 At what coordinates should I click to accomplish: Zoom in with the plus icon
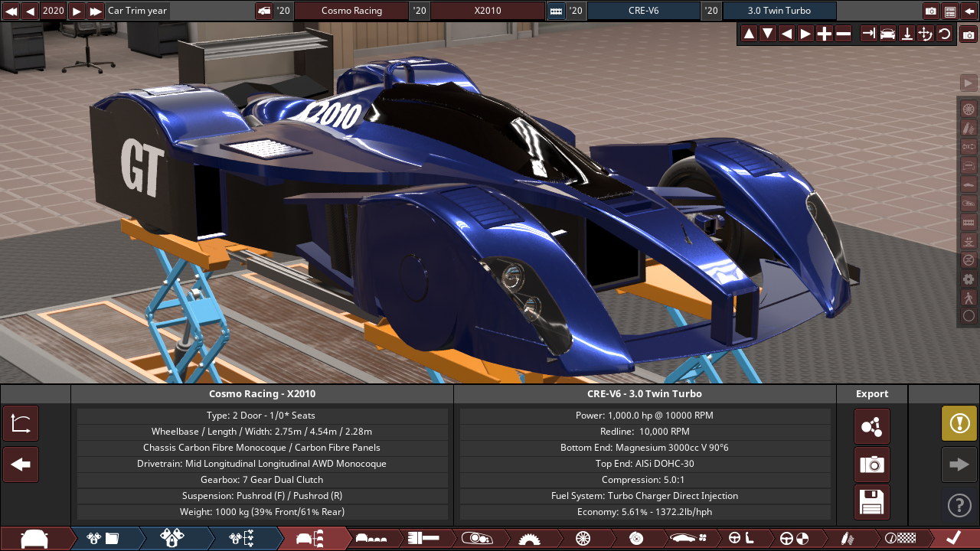pos(825,34)
